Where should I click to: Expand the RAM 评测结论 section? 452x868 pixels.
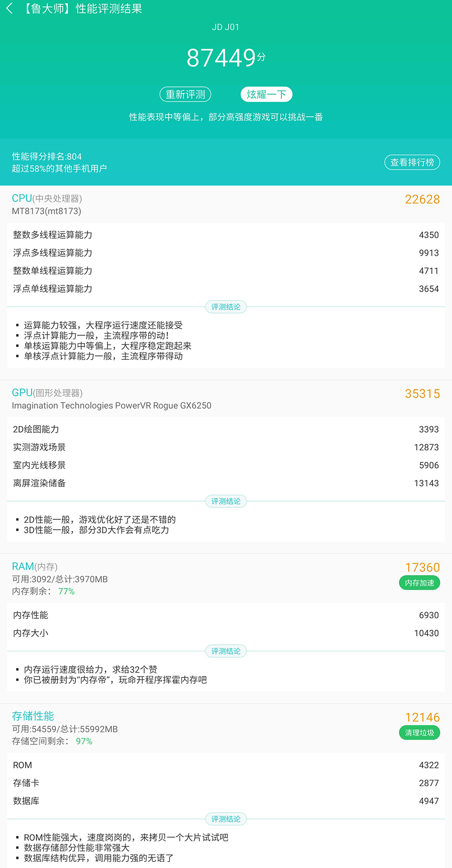[x=226, y=651]
